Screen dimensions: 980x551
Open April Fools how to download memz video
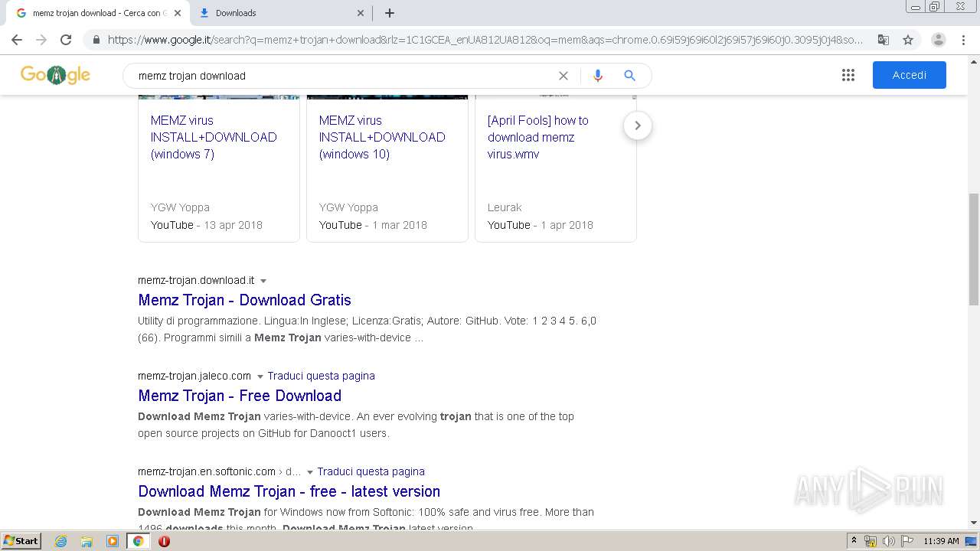pyautogui.click(x=538, y=137)
